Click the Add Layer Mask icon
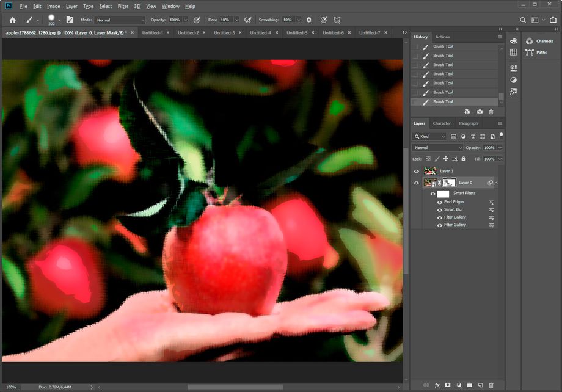Viewport: 562px width, 392px height. (x=448, y=385)
